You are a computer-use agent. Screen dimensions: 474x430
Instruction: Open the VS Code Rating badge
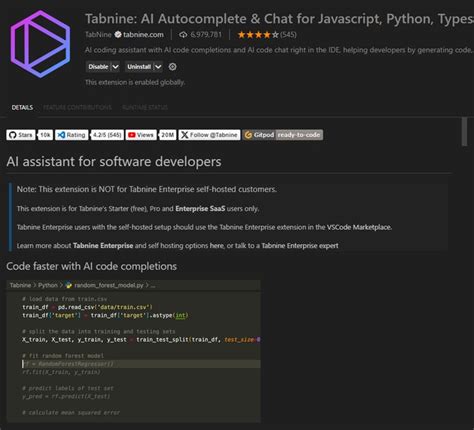[89, 135]
